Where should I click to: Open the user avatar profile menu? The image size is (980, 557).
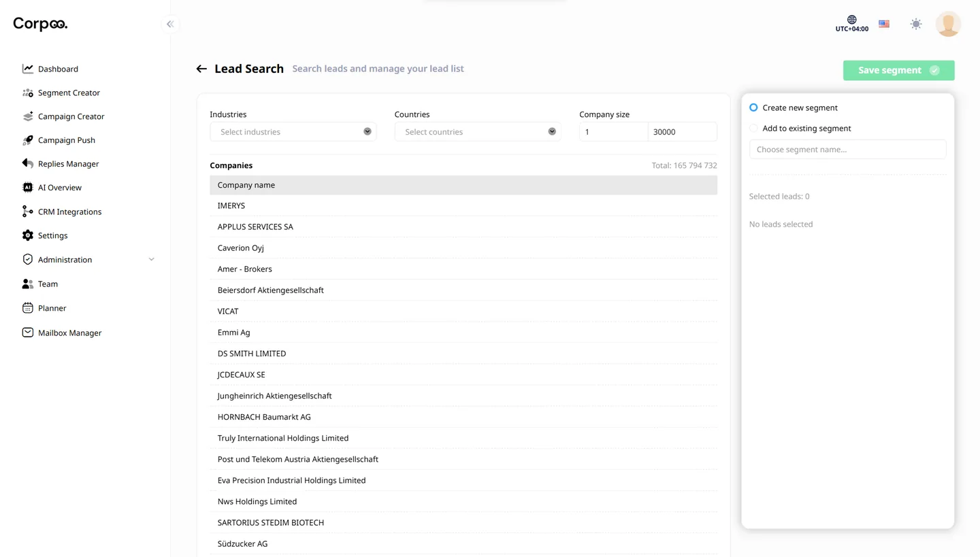coord(948,24)
